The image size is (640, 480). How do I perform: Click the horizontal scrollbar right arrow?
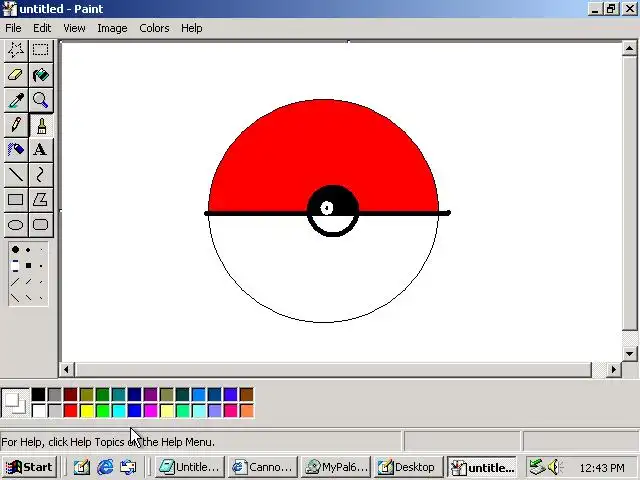pyautogui.click(x=613, y=370)
